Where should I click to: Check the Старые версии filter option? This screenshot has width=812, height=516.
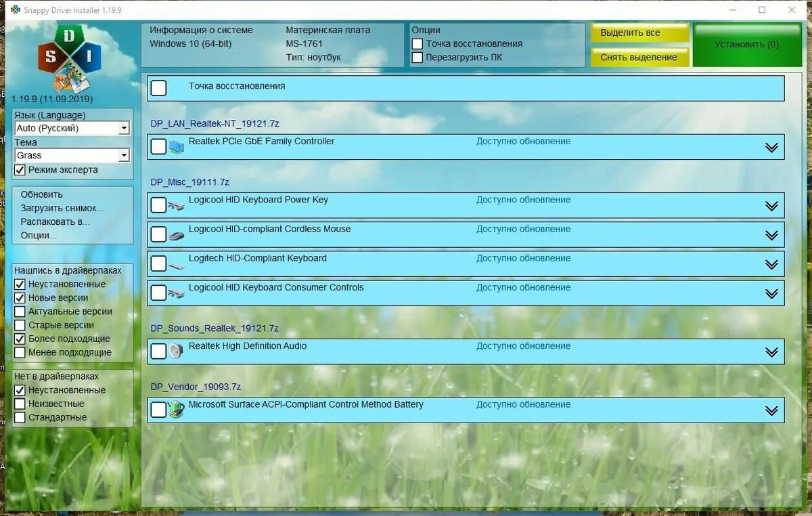click(20, 325)
